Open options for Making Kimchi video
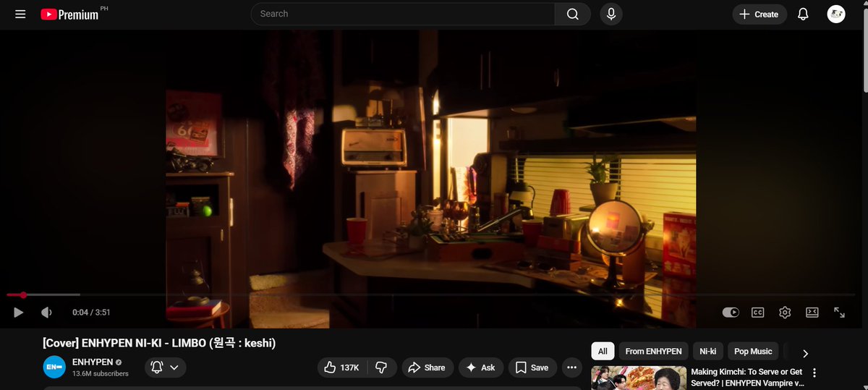The image size is (868, 390). pyautogui.click(x=814, y=373)
